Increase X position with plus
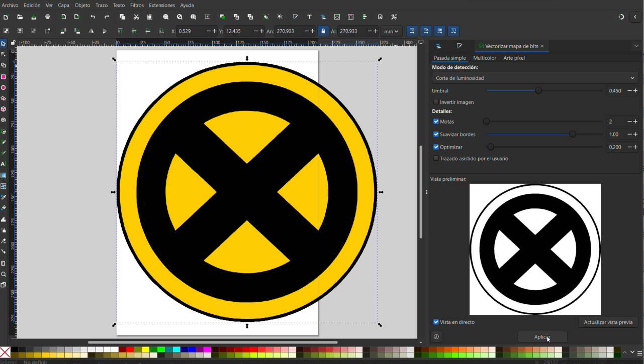Image resolution: width=644 pixels, height=364 pixels. tap(215, 31)
